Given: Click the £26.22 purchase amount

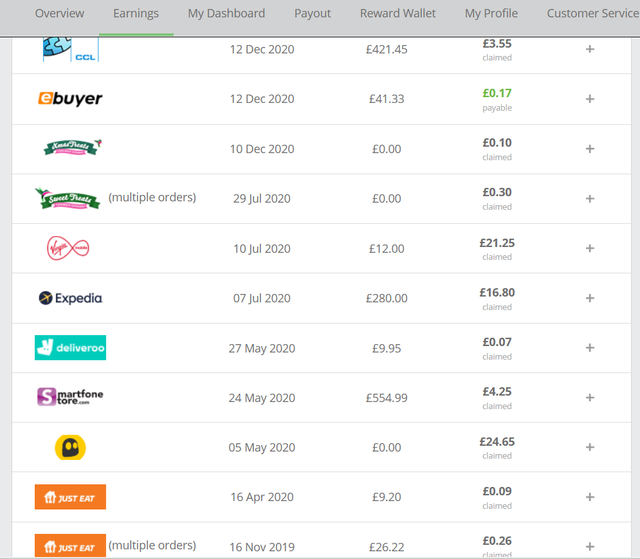Looking at the screenshot, I should pos(387,547).
